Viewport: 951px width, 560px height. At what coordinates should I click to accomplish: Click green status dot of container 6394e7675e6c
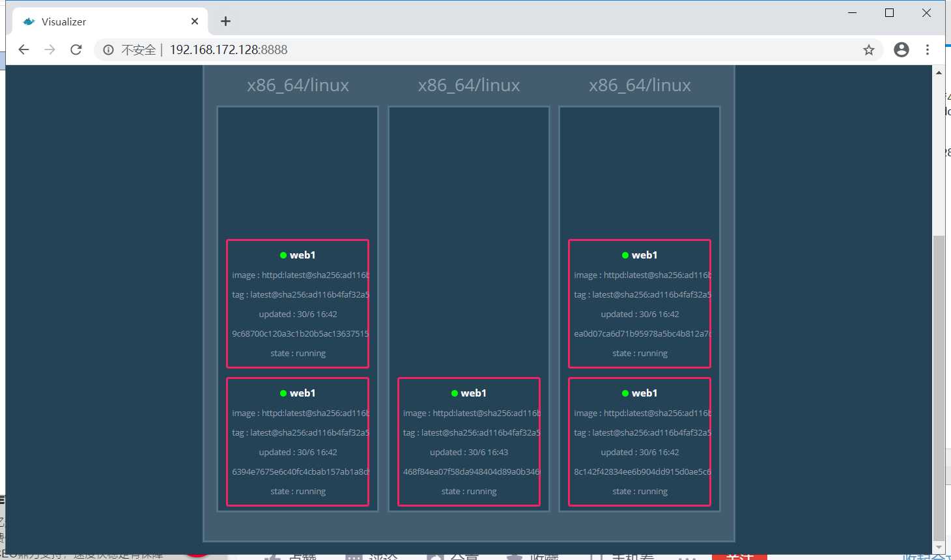283,393
